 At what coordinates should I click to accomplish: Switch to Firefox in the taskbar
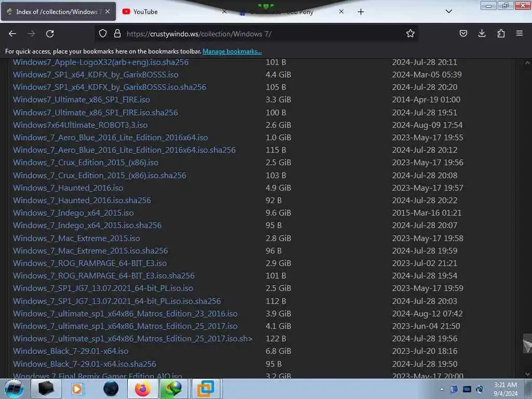click(x=142, y=389)
